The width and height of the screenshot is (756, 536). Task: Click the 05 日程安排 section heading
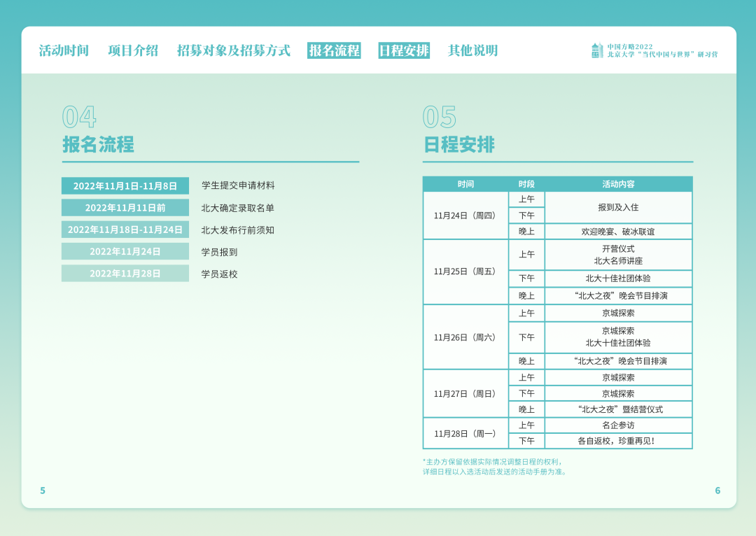(x=459, y=144)
